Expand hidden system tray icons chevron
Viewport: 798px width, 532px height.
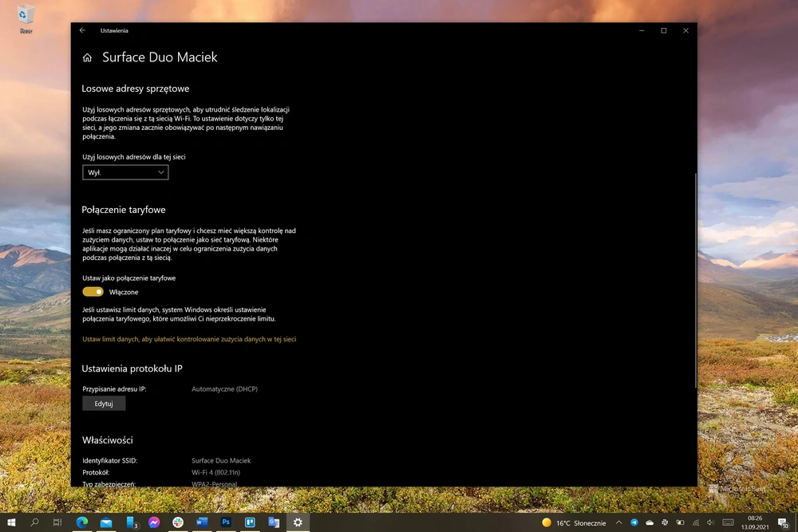[x=619, y=522]
